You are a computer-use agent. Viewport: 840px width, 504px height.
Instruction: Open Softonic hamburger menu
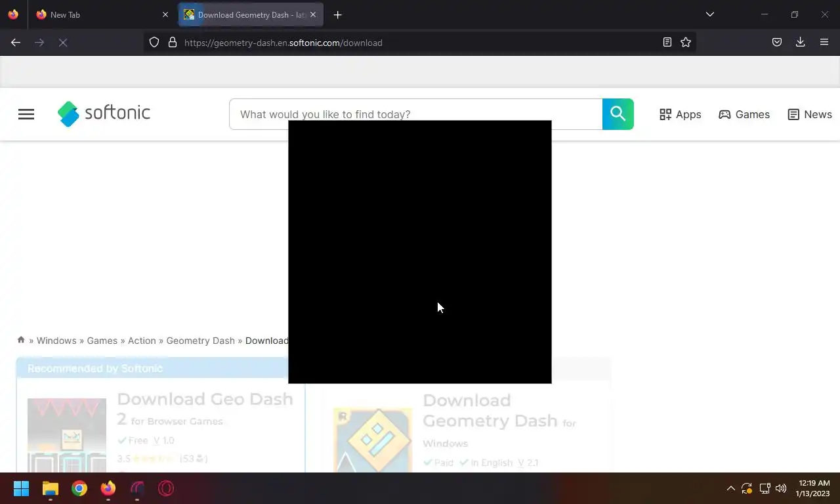point(26,114)
